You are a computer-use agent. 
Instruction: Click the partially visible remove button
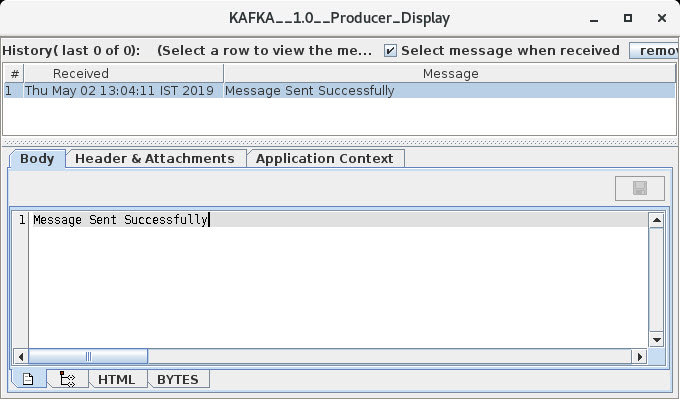tap(654, 51)
